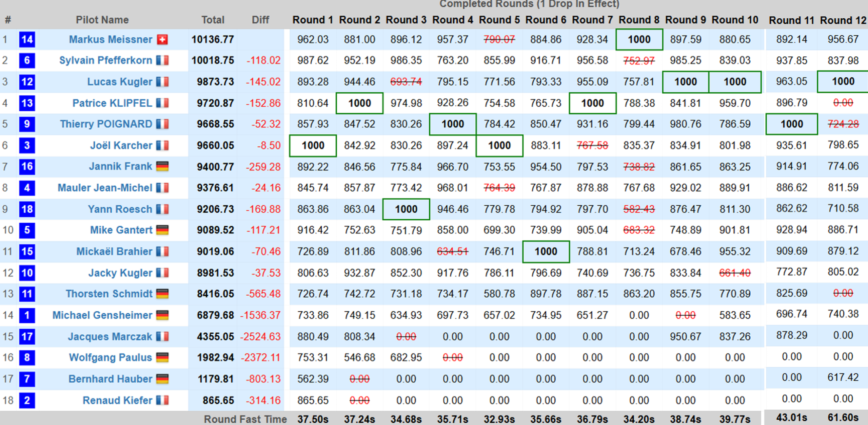This screenshot has width=868, height=425.
Task: Click blue number badge 18
Action: (x=27, y=209)
